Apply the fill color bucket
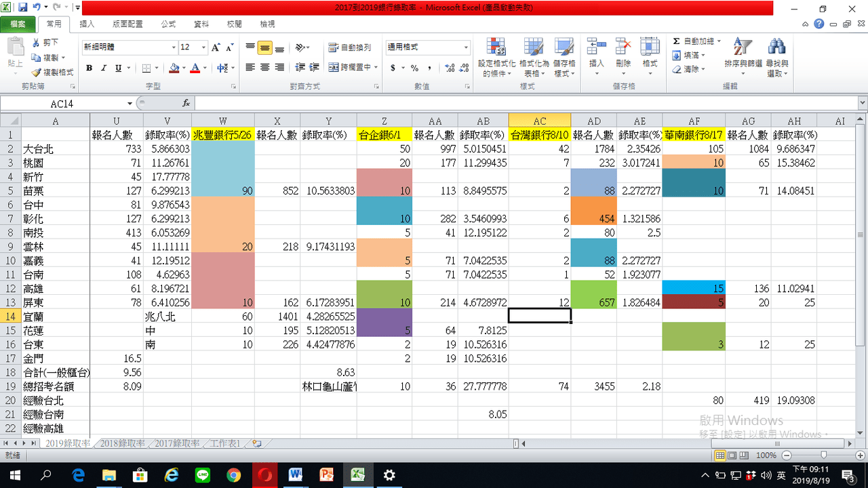Viewport: 868px width, 488px height. tap(174, 68)
